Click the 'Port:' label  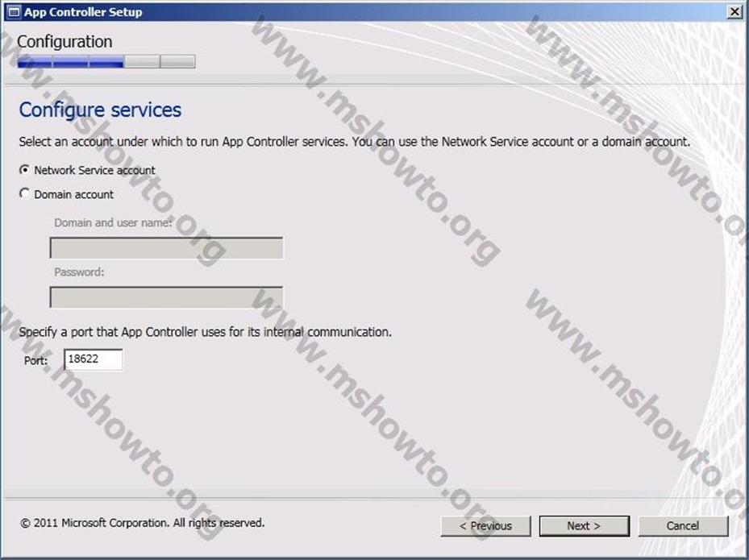[35, 360]
